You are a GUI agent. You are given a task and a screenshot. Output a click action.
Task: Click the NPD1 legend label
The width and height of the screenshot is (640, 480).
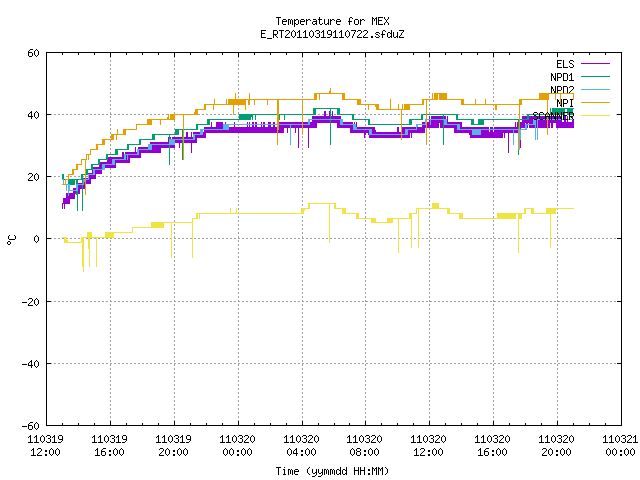click(x=562, y=77)
